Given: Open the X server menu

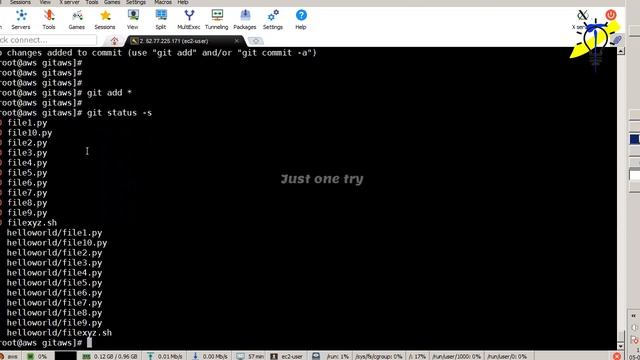Looking at the screenshot, I should pos(69,2).
